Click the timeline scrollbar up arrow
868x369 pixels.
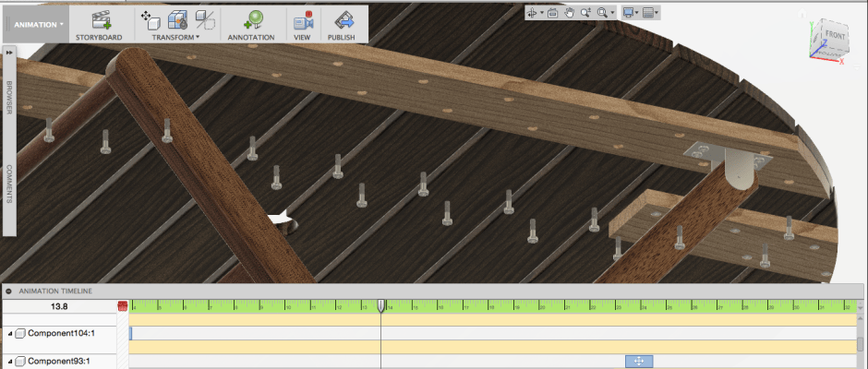861,318
